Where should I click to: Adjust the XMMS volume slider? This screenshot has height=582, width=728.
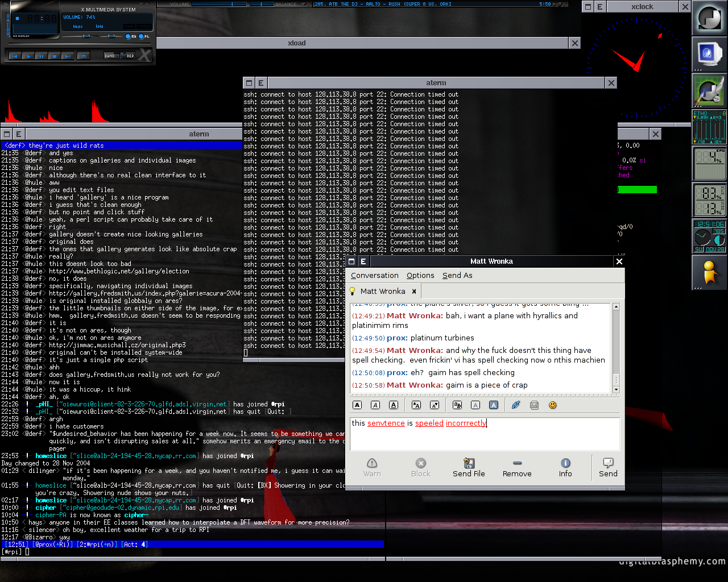pyautogui.click(x=86, y=36)
